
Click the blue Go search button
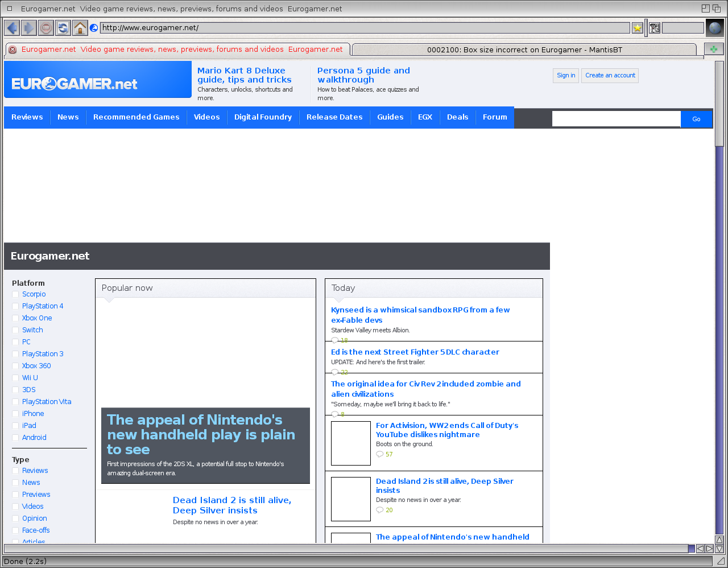[x=696, y=119]
